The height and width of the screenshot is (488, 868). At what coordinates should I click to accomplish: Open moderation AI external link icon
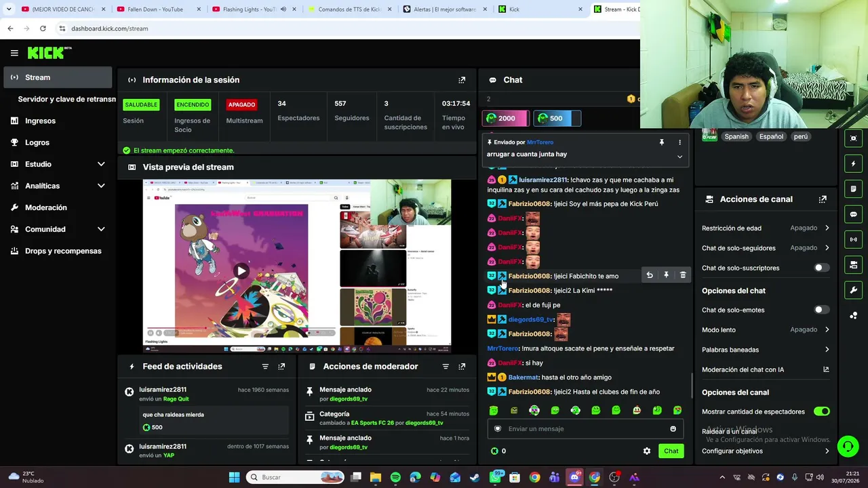click(826, 369)
